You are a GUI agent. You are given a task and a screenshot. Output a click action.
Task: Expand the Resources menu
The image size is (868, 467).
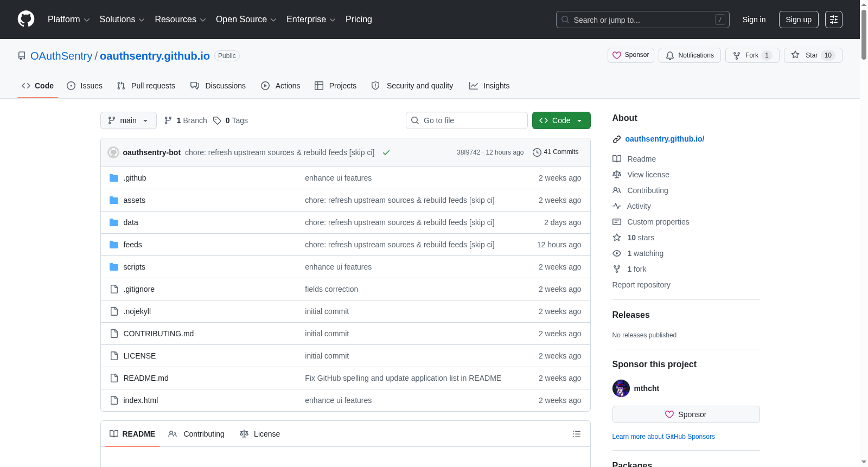pyautogui.click(x=180, y=20)
